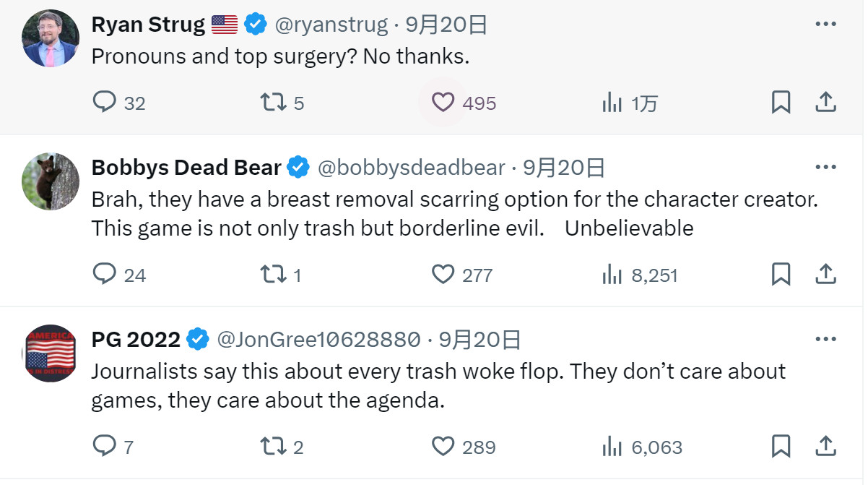This screenshot has height=485, width=868.
Task: Reply to Bobbys Dead Bear's tweet
Action: click(x=105, y=274)
